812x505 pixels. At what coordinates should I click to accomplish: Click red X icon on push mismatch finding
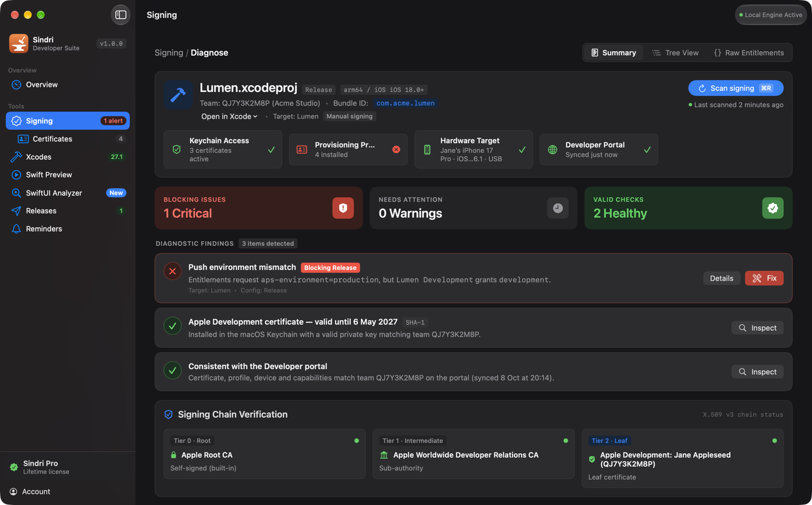tap(173, 271)
